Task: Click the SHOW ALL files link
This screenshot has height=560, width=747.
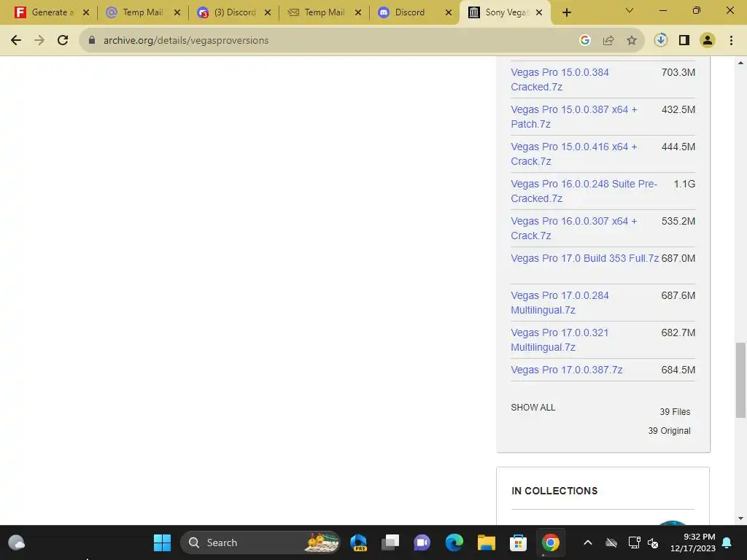Action: (x=533, y=407)
